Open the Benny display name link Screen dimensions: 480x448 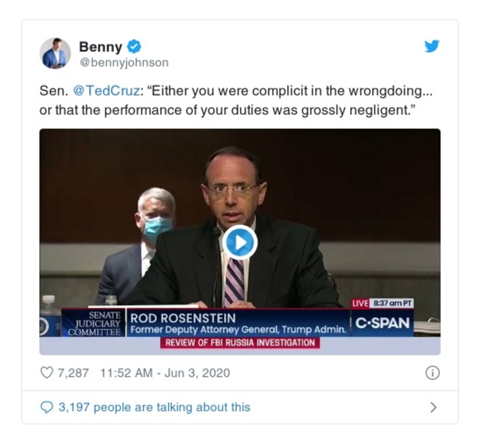pos(100,46)
